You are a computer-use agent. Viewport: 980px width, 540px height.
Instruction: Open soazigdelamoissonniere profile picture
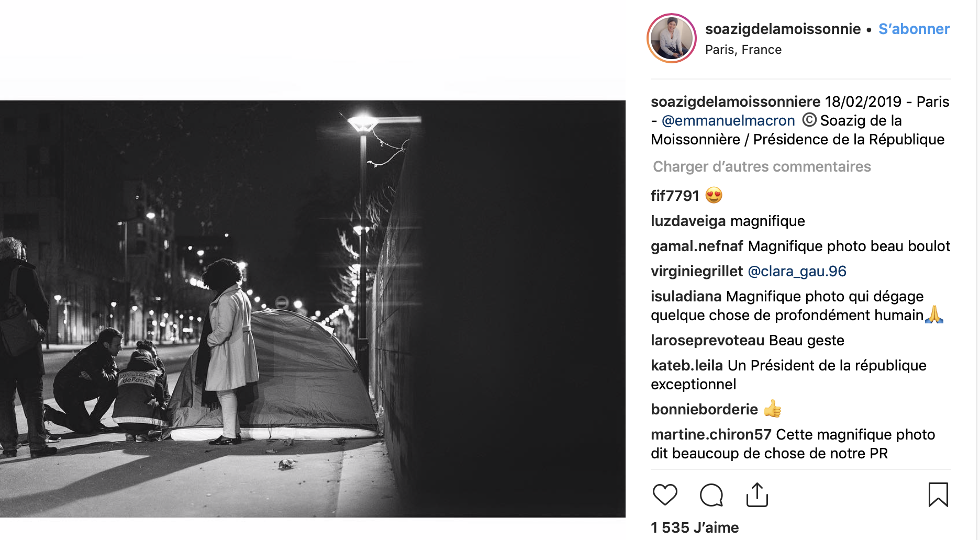click(672, 38)
